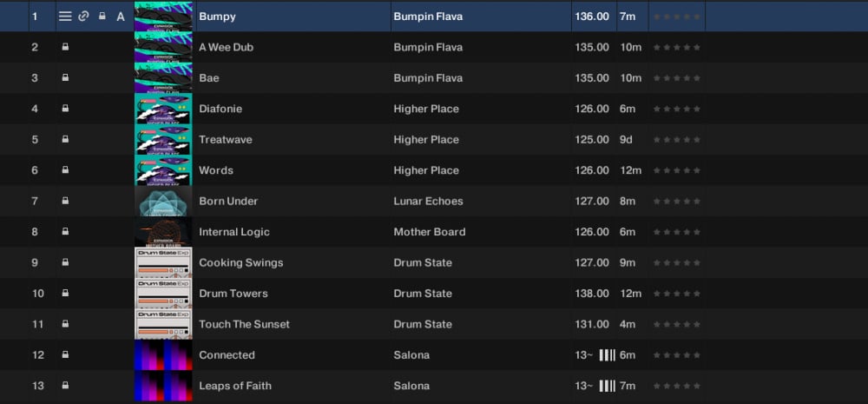Screen dimensions: 868x404
Task: Select the 138.00 BPM value of Drum Towers
Action: 592,294
